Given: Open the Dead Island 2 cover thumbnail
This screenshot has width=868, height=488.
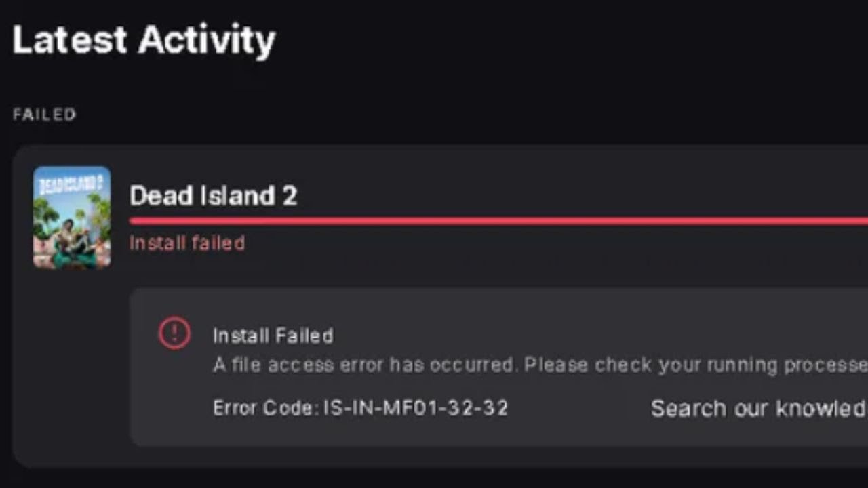Looking at the screenshot, I should pyautogui.click(x=72, y=217).
